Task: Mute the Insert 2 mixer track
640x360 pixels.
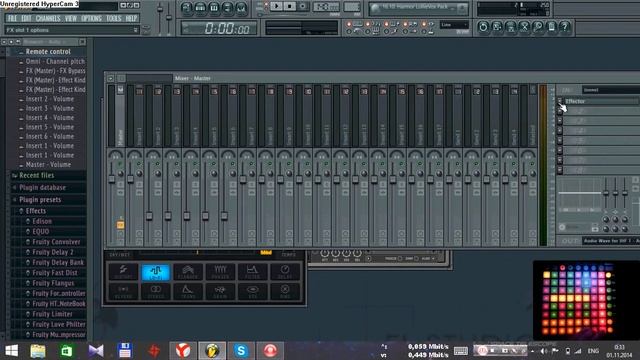Action: tap(158, 164)
